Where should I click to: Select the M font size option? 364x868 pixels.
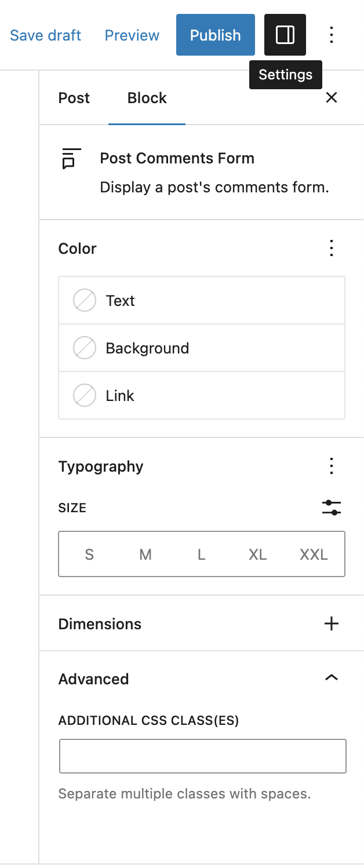pyautogui.click(x=145, y=554)
